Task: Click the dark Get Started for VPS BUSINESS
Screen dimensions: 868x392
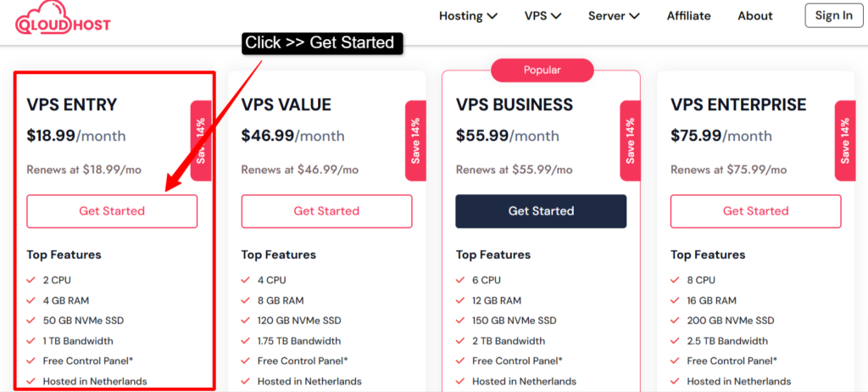Action: [542, 211]
